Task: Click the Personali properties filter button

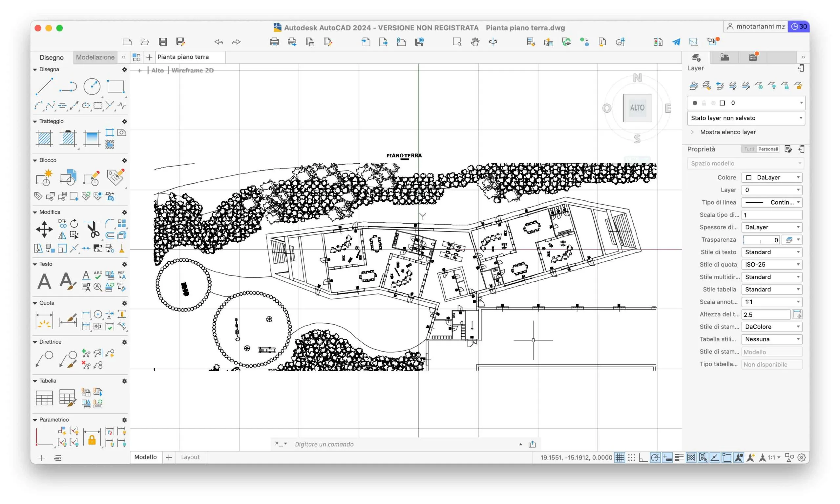Action: coord(769,149)
